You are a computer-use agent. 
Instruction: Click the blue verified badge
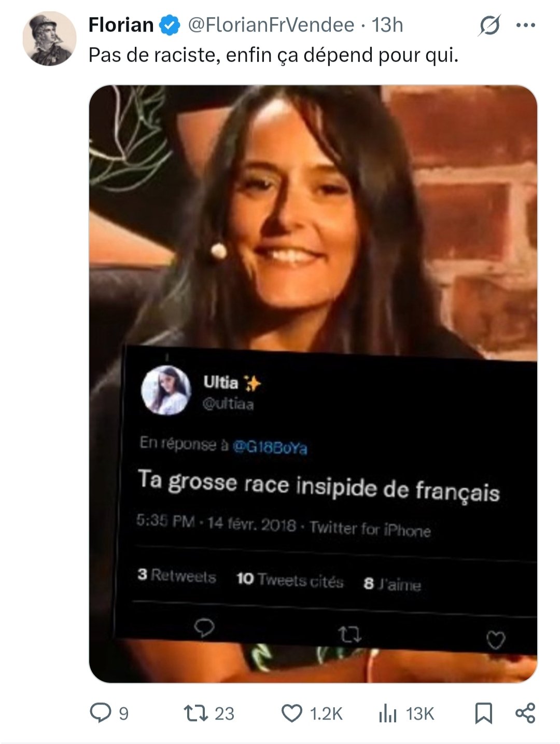pyautogui.click(x=170, y=25)
